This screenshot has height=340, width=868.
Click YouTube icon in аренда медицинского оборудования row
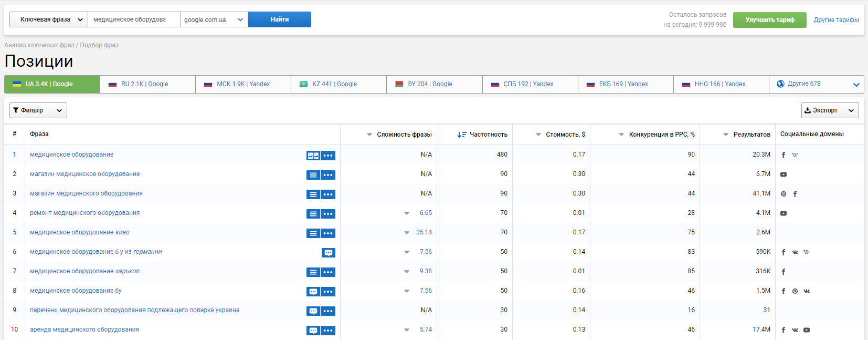click(x=807, y=330)
